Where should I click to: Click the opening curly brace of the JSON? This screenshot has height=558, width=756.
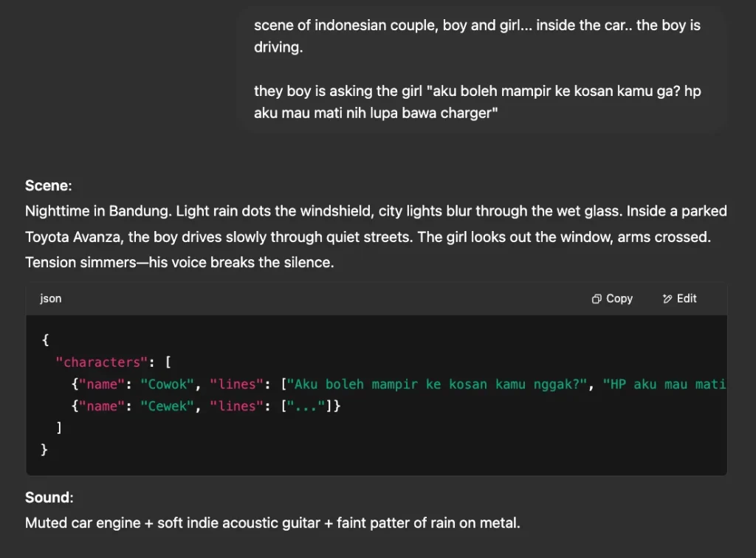pos(45,340)
